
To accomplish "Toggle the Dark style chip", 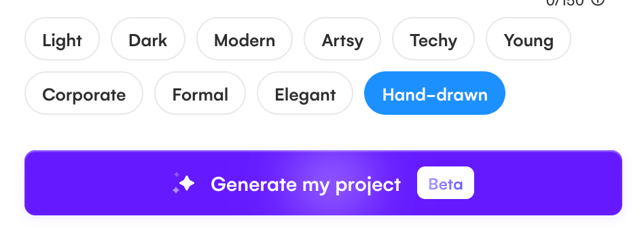I will [x=148, y=39].
